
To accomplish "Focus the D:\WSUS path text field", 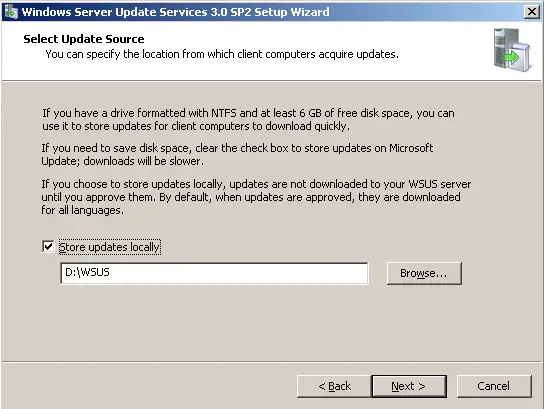I will (214, 273).
